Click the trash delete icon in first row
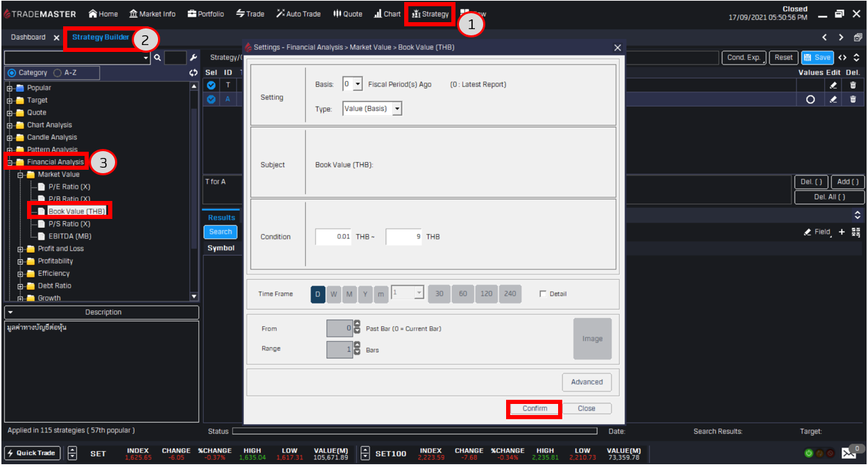Screen dimensions: 868x467 point(853,85)
